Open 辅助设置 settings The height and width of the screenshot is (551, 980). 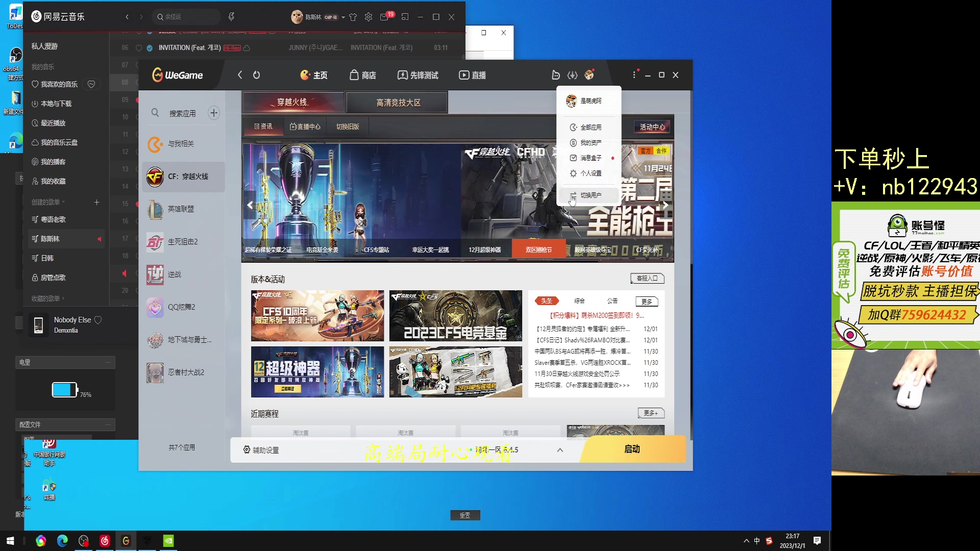pyautogui.click(x=261, y=450)
